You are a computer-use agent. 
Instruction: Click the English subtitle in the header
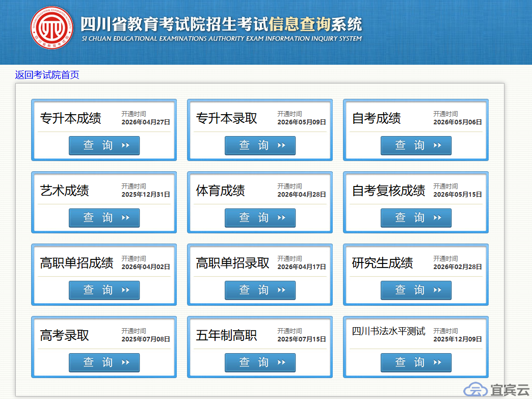click(x=222, y=39)
